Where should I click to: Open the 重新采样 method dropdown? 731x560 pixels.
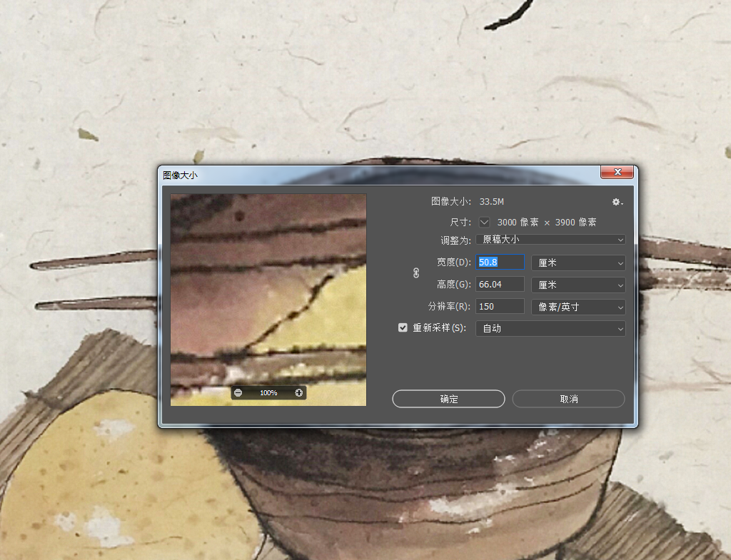pyautogui.click(x=550, y=328)
